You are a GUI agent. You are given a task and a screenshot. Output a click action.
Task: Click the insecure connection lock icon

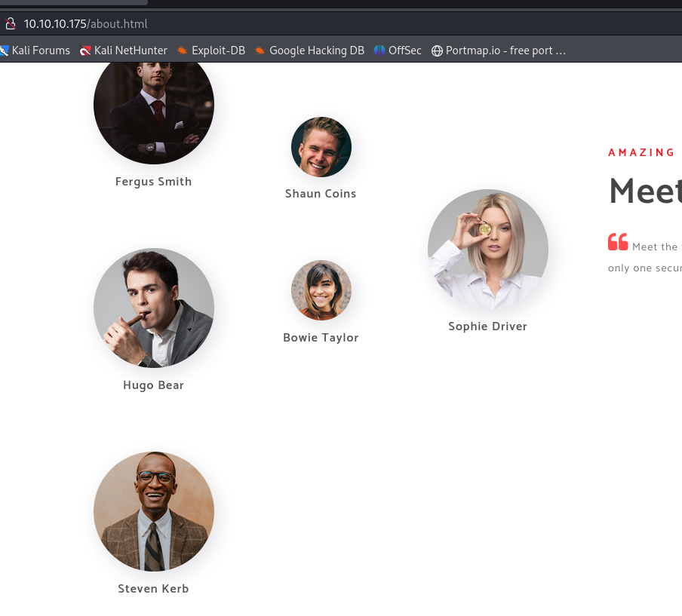pos(11,24)
